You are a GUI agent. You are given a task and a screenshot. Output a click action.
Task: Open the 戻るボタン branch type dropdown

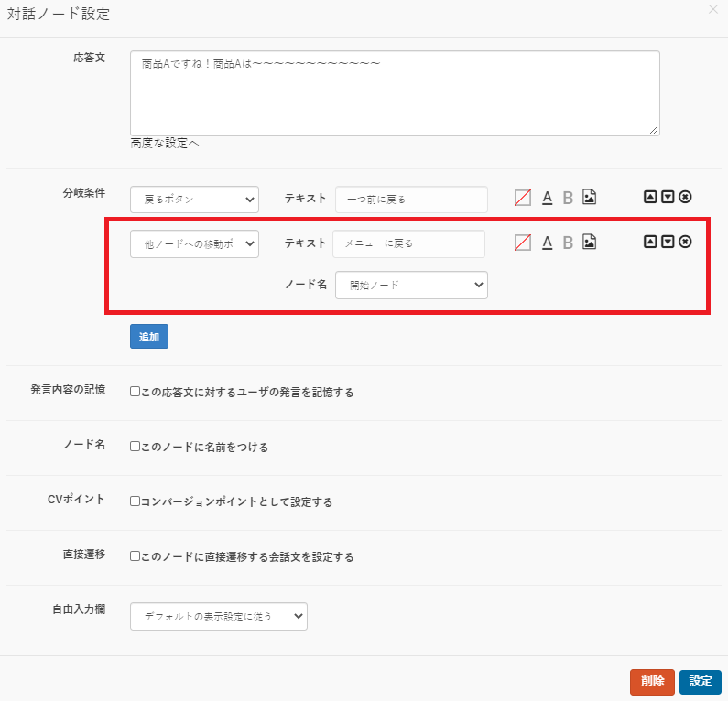pyautogui.click(x=194, y=200)
